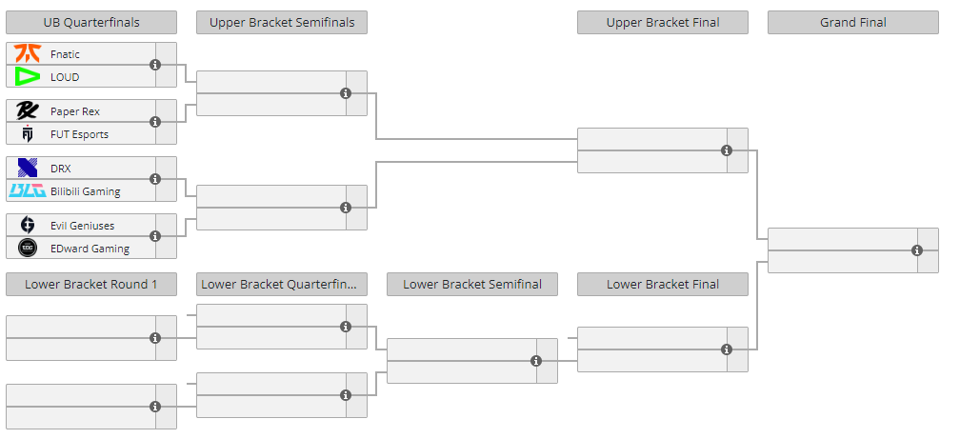Open info icon for DRX vs Bilibili Gaming
980x439 pixels.
click(155, 179)
